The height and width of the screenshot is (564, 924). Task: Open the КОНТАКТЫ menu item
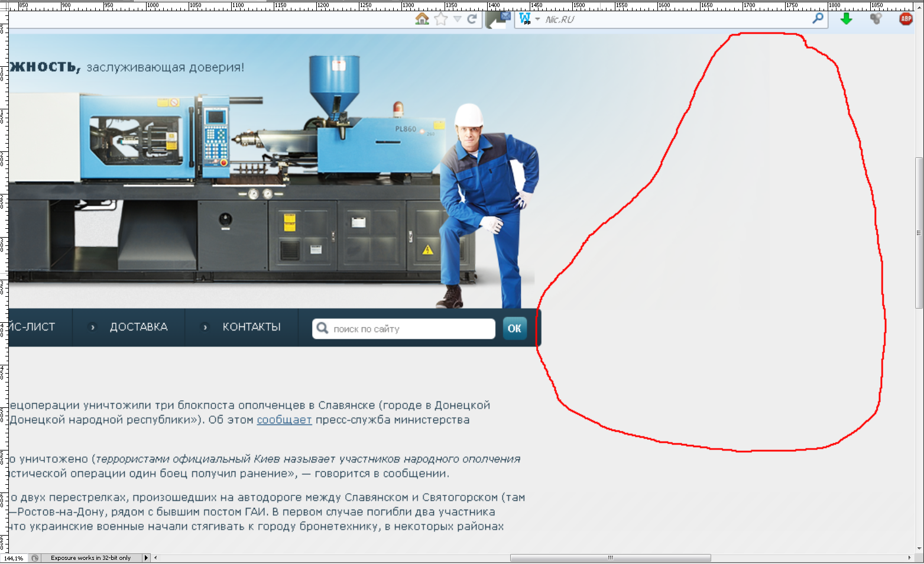tap(251, 327)
